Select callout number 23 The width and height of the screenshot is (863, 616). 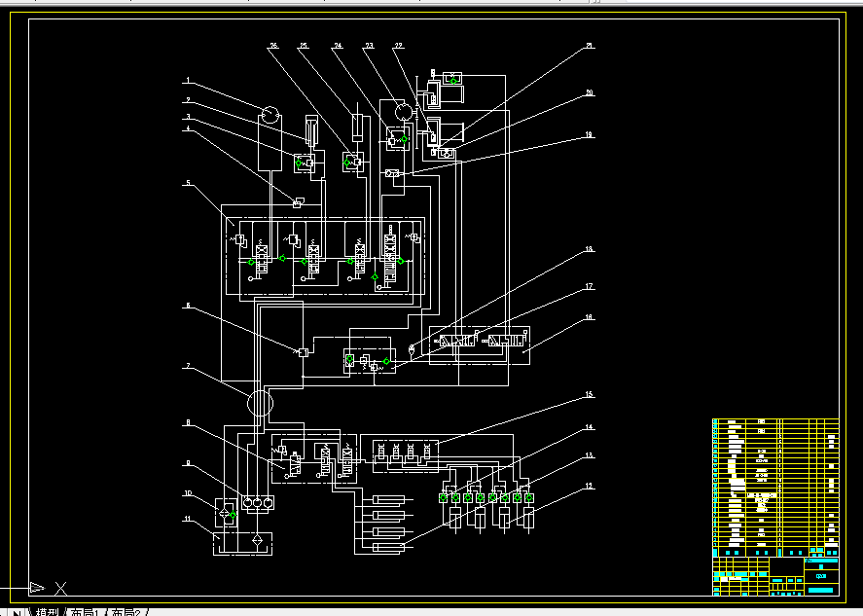(369, 46)
